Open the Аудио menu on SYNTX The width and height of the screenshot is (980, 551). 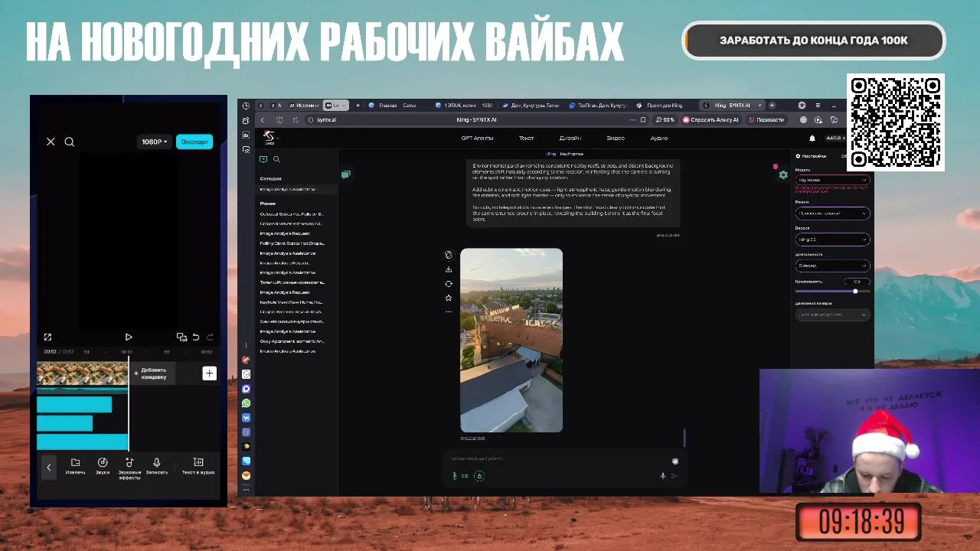point(659,139)
